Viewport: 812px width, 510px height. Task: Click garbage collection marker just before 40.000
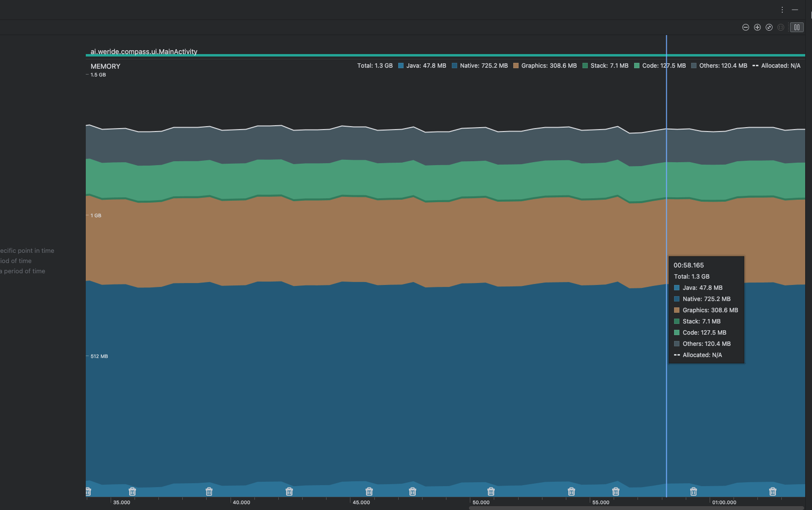click(209, 491)
